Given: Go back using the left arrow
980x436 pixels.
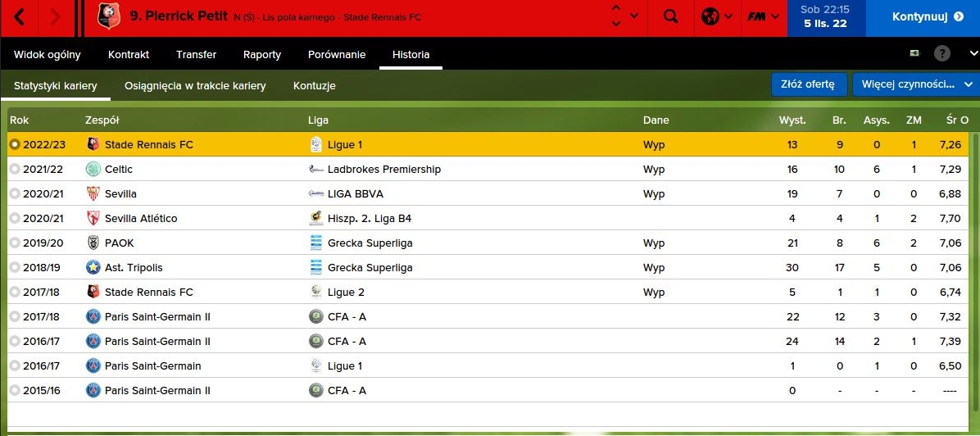Looking at the screenshot, I should click(x=20, y=16).
